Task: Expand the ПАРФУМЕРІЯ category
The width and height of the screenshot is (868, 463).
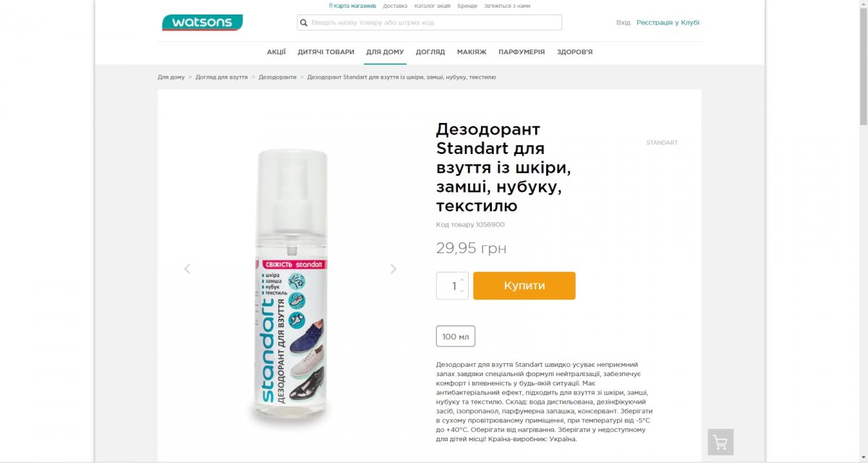Action: 522,52
